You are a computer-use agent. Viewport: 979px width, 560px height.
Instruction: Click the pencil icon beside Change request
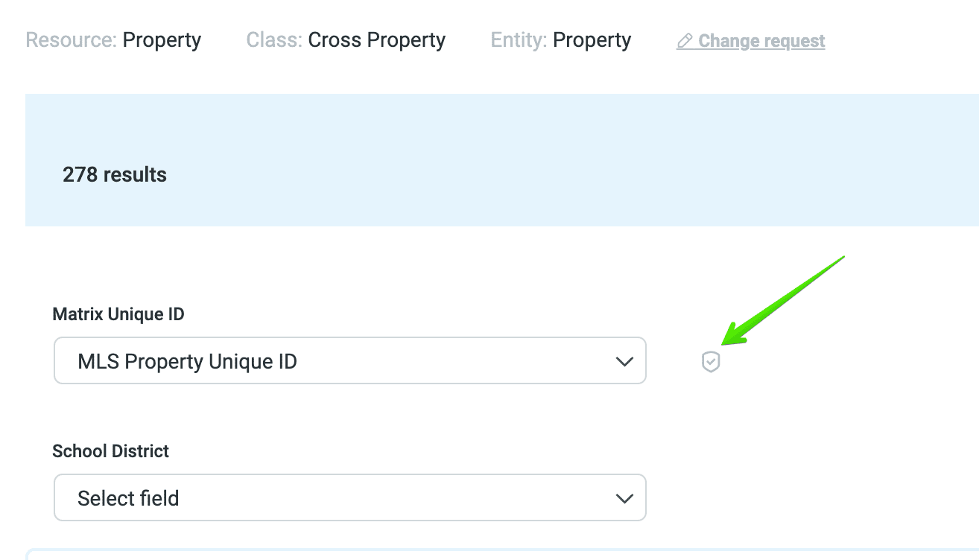pyautogui.click(x=685, y=41)
